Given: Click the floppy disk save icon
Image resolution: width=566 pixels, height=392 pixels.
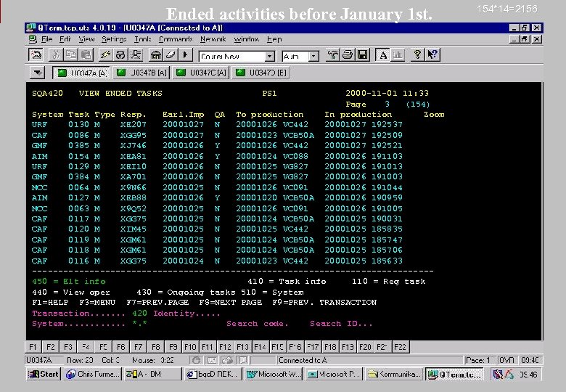Looking at the screenshot, I should click(x=362, y=55).
